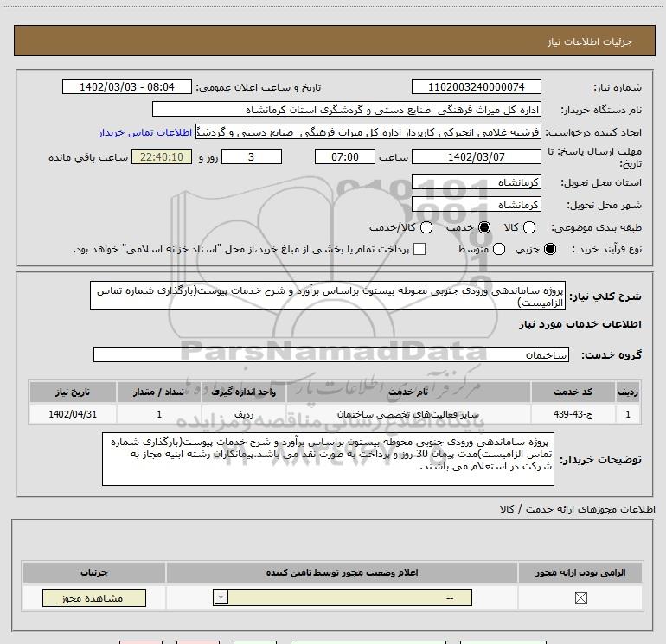Viewport: 666px width, 644px height.
Task: Click the تاریخ نیاز column header
Action: [x=73, y=392]
